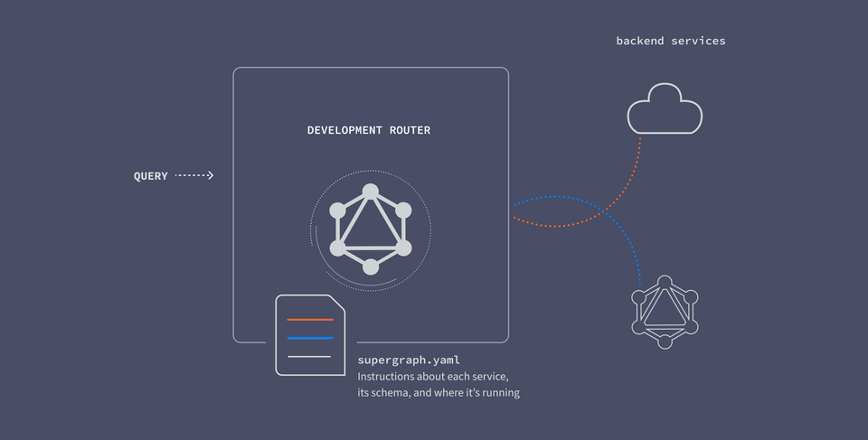Pick the blue line in the document icon

[x=310, y=338]
